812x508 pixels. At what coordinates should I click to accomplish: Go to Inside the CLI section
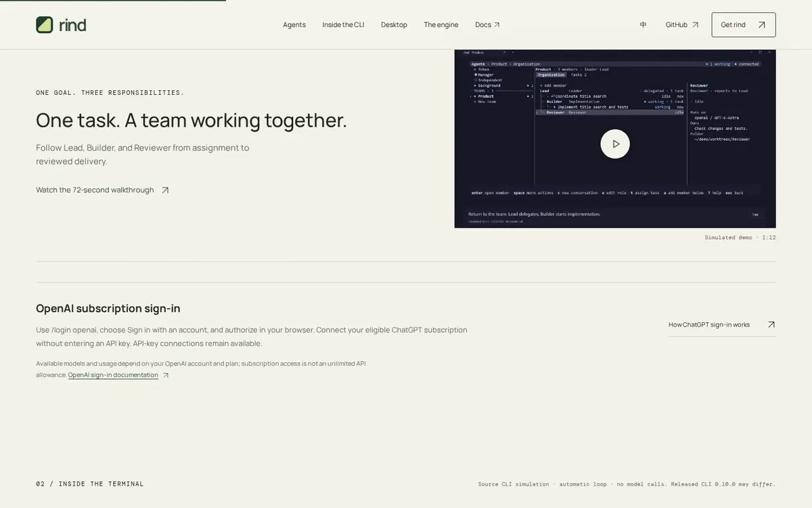(343, 25)
